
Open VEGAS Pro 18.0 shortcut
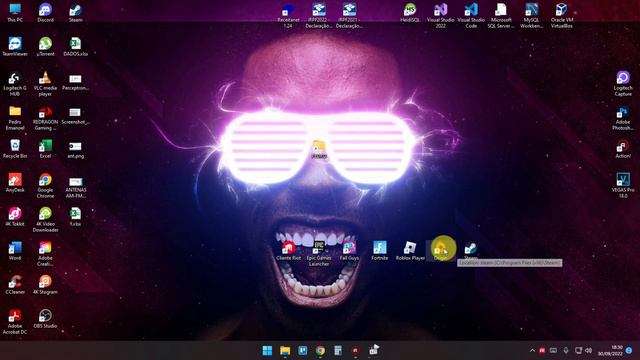tap(623, 185)
